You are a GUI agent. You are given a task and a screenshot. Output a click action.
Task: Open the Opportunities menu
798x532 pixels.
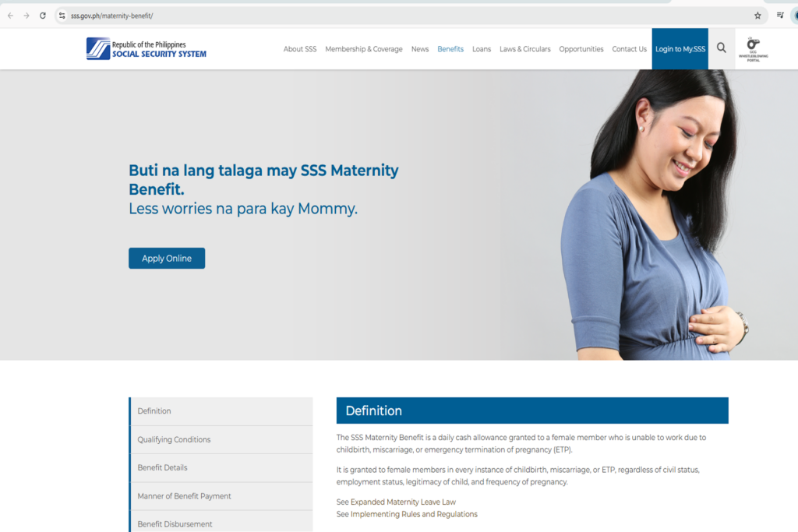(x=581, y=49)
